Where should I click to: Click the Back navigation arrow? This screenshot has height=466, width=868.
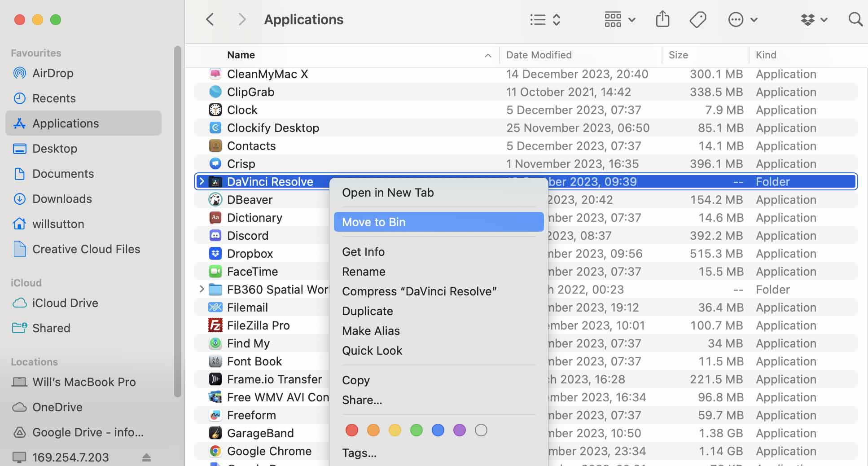(210, 19)
